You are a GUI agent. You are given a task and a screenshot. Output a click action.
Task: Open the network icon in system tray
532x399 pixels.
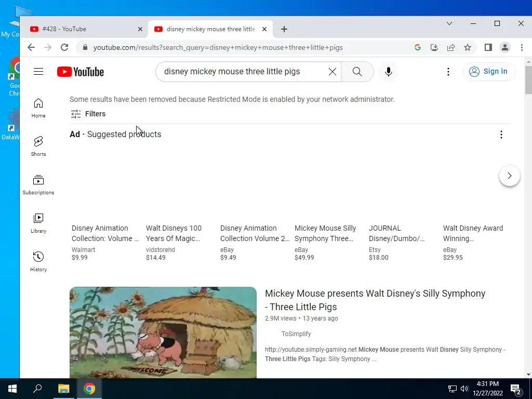coord(453,389)
